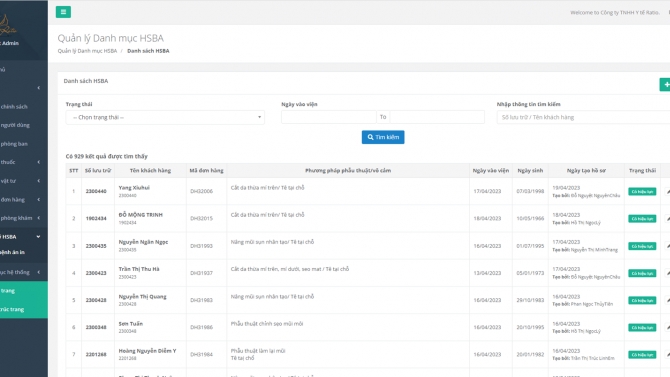Click the end date field after To
Image resolution: width=670 pixels, height=377 pixels.
437,117
